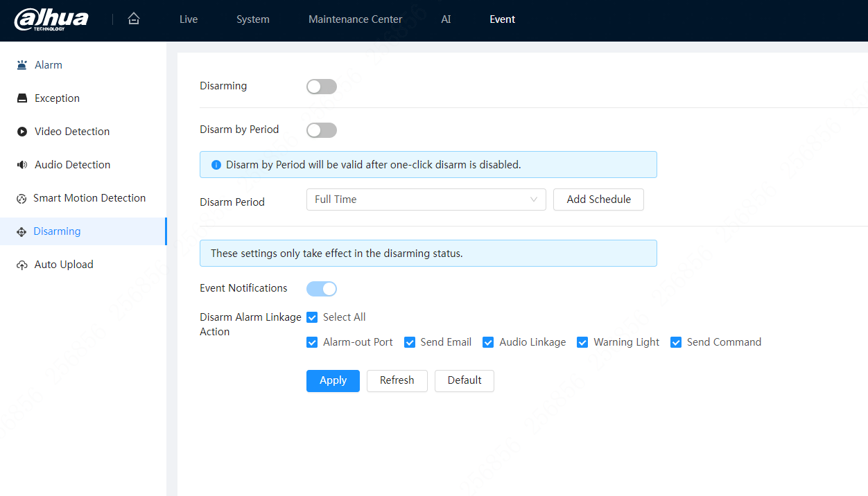Screen dimensions: 868x496
Task: Click the Disarming crosshair icon
Action: pyautogui.click(x=21, y=231)
